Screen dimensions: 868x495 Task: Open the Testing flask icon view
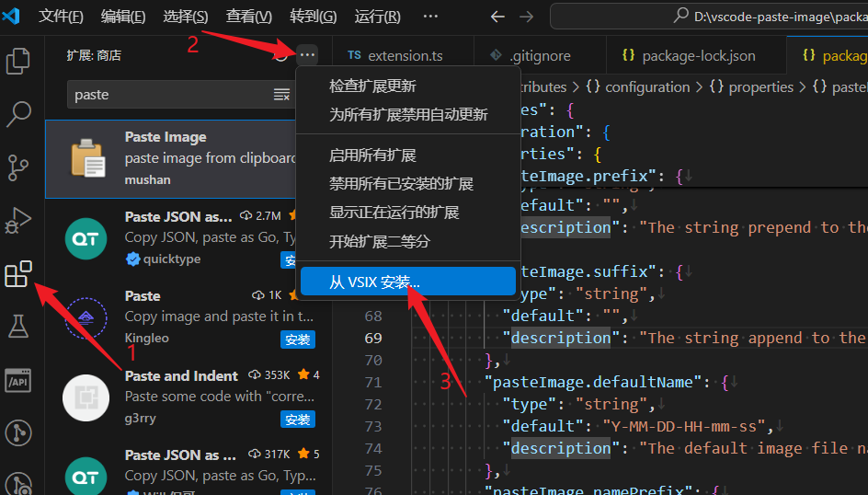18,326
